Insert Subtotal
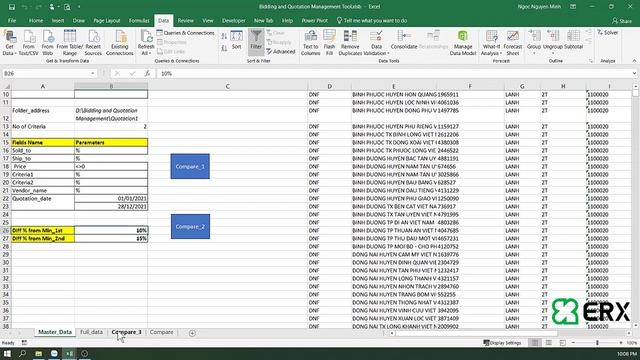This screenshot has width=640, height=360. 573,40
